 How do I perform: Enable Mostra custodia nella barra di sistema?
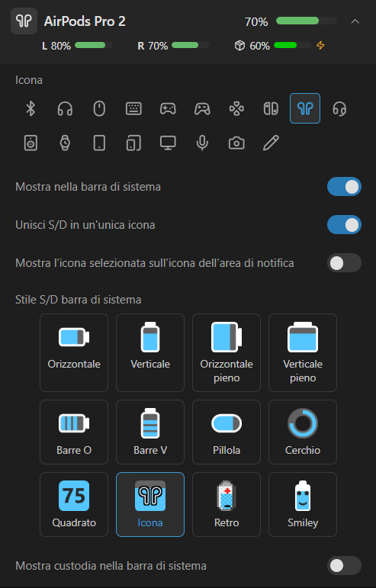[344, 565]
